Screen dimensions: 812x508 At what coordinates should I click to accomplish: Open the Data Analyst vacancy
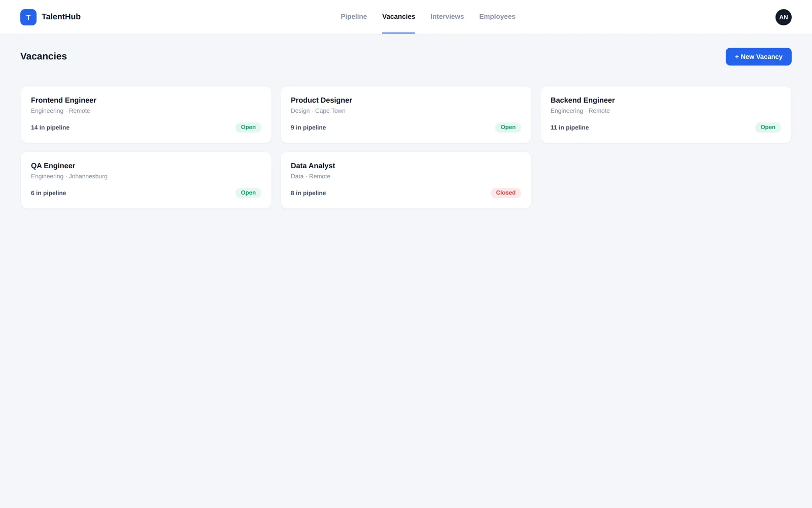pos(406,180)
